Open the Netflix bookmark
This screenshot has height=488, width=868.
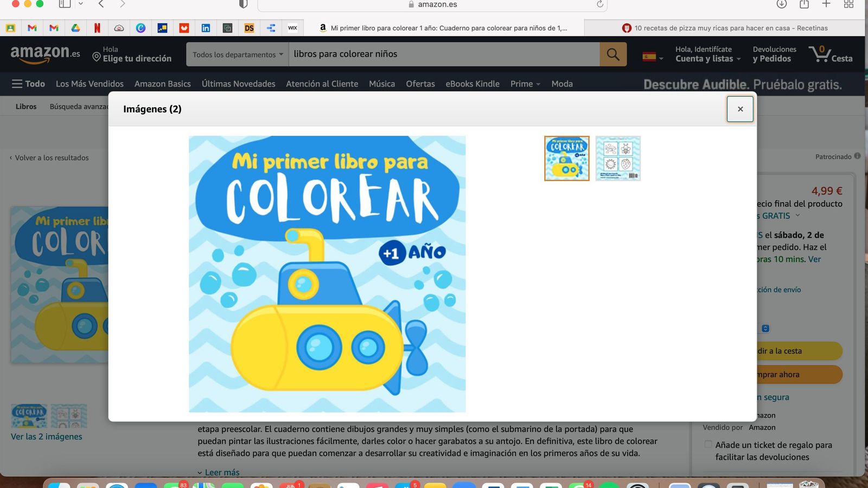click(x=97, y=28)
